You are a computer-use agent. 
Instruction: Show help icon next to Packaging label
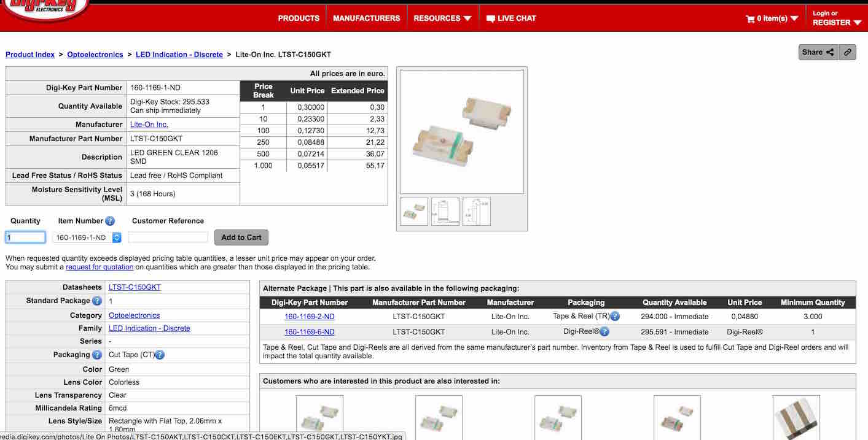(97, 355)
